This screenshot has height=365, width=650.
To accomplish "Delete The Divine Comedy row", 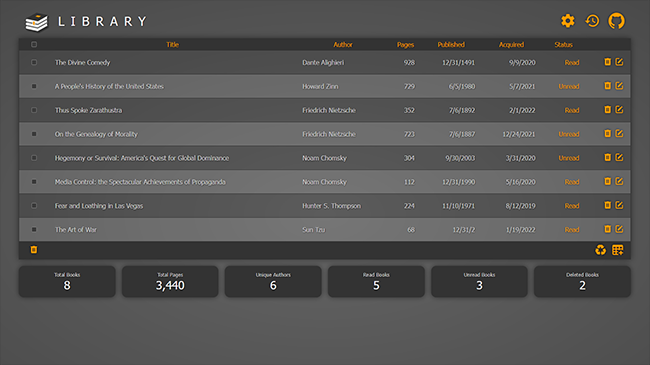I will pos(607,62).
